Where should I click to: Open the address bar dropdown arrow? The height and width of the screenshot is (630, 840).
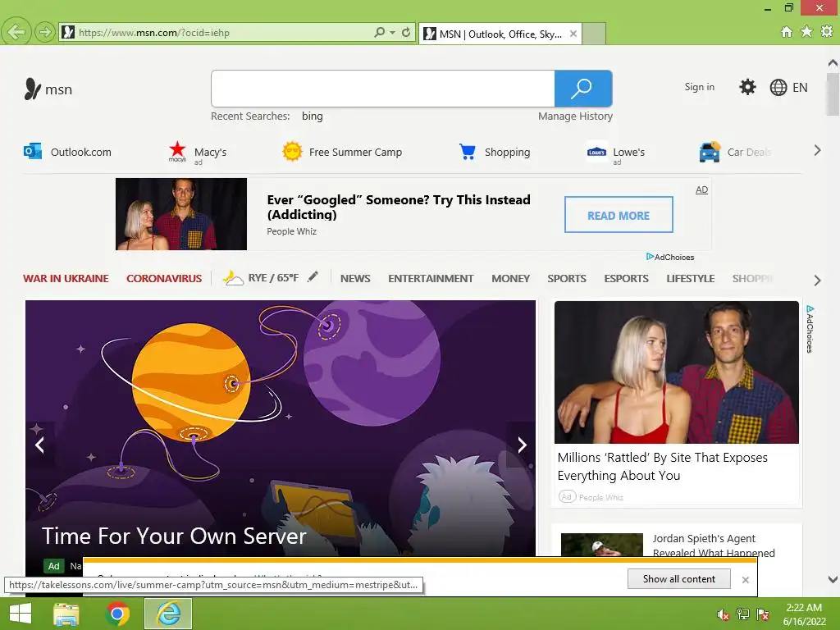(392, 32)
